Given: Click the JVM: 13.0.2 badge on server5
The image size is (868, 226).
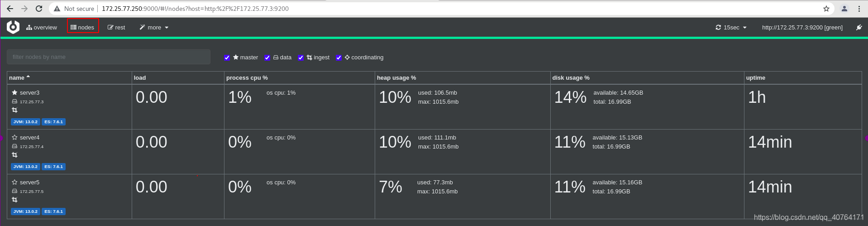Looking at the screenshot, I should point(25,212).
